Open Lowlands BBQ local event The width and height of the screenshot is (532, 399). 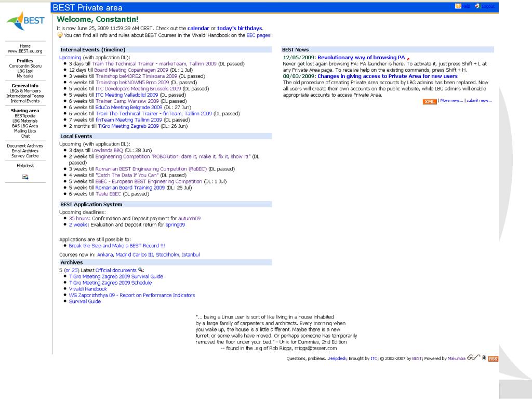coord(107,150)
